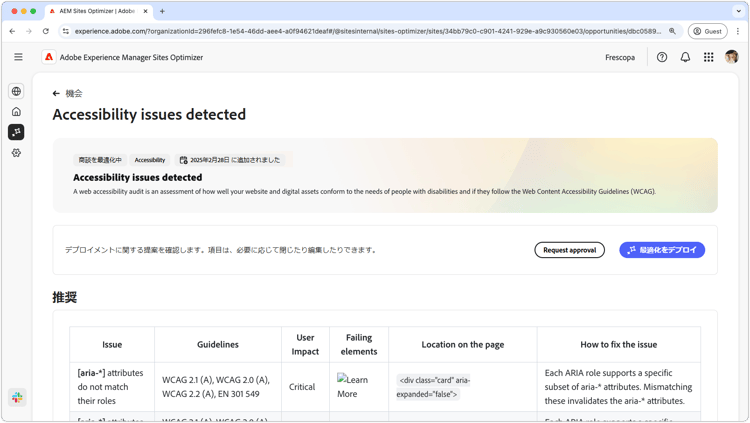
Task: Click the Accessibility tag
Action: (x=150, y=160)
